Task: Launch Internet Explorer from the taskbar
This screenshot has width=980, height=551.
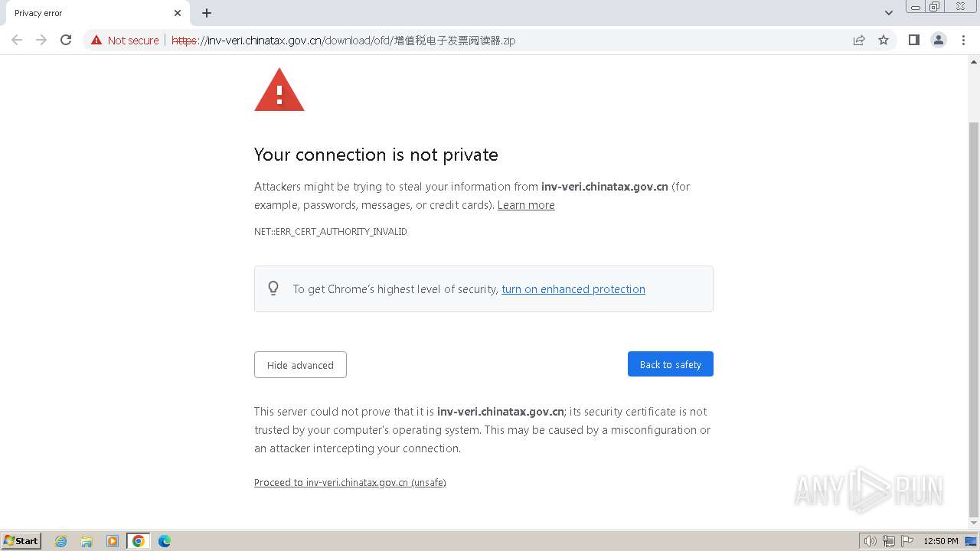Action: point(60,541)
